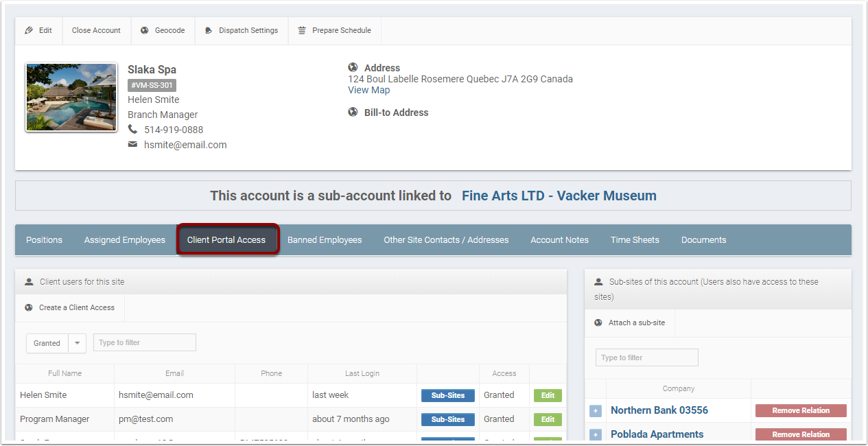Expand the Northern Bank 03556 row
The width and height of the screenshot is (868, 446).
point(595,410)
